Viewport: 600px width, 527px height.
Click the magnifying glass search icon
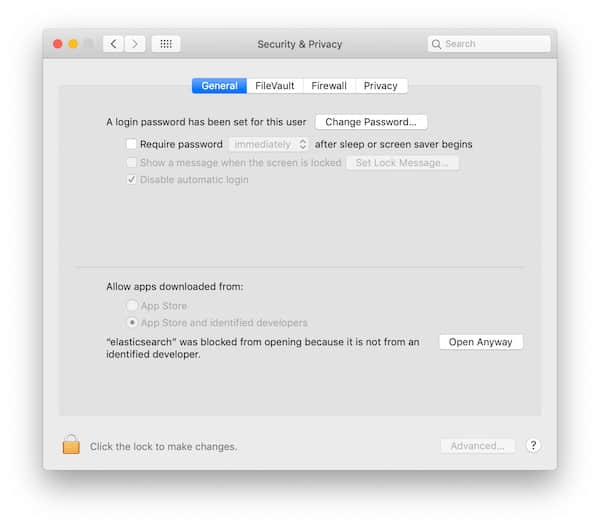[x=437, y=44]
